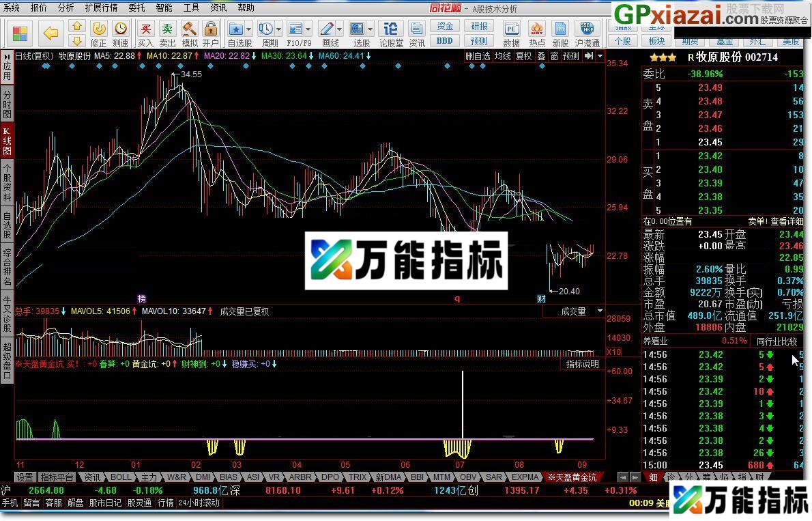Select the 画线 drawing tool icon
Screen dimensions: 812x521
[328, 29]
